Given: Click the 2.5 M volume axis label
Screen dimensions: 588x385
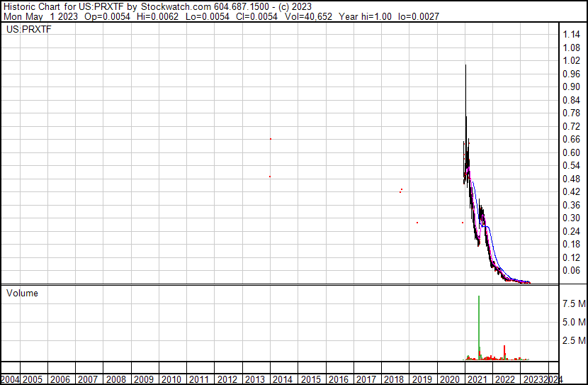Looking at the screenshot, I should (573, 342).
